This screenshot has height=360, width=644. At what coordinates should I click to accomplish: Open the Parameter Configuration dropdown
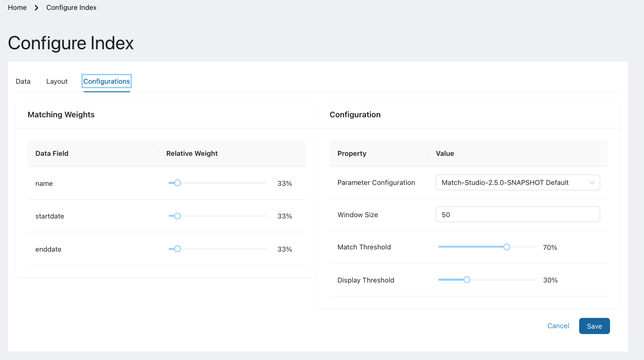coord(517,182)
